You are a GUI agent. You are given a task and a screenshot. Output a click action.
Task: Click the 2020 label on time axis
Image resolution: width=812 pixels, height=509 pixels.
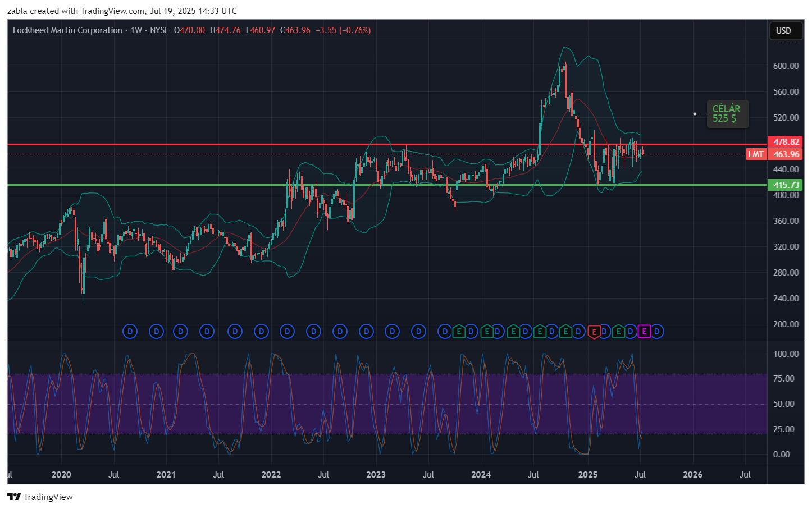pos(61,475)
